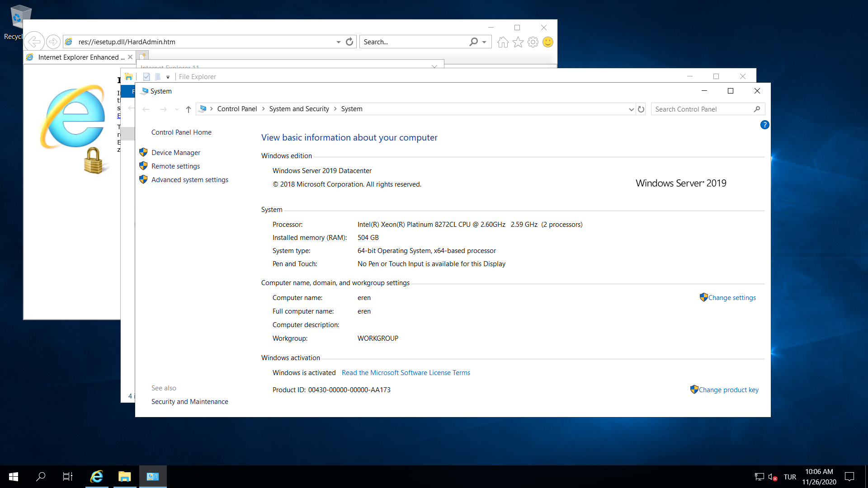This screenshot has height=488, width=868.
Task: Click Change settings for computer name
Action: tap(732, 298)
